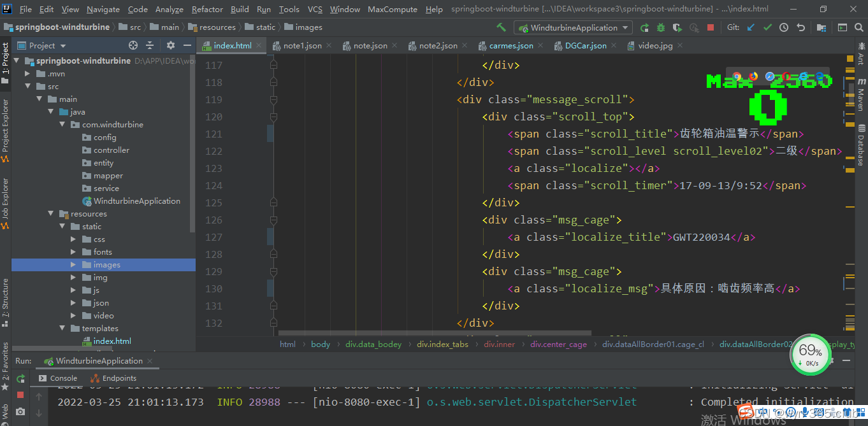Toggle the Maven tool window

click(x=861, y=94)
